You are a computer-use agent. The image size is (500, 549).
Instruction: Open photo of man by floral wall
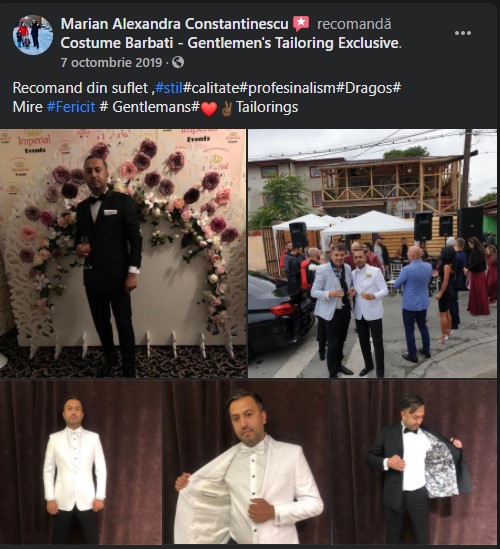pos(123,253)
